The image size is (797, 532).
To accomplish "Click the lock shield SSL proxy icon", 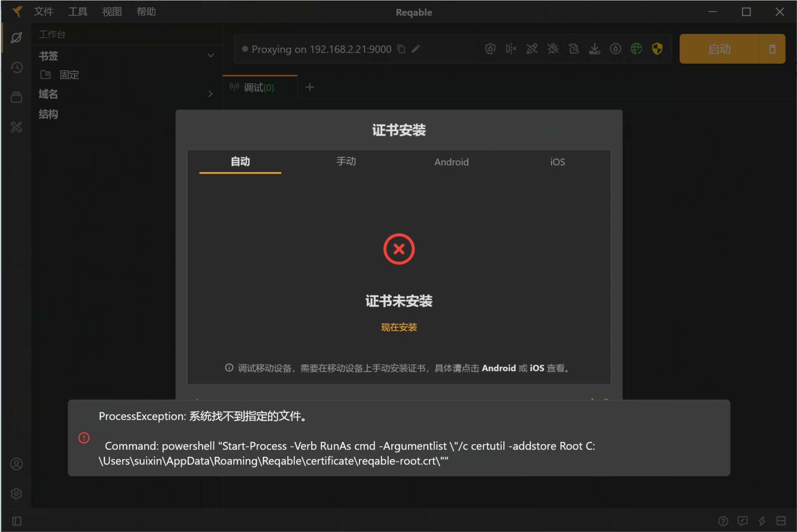I will pos(490,49).
